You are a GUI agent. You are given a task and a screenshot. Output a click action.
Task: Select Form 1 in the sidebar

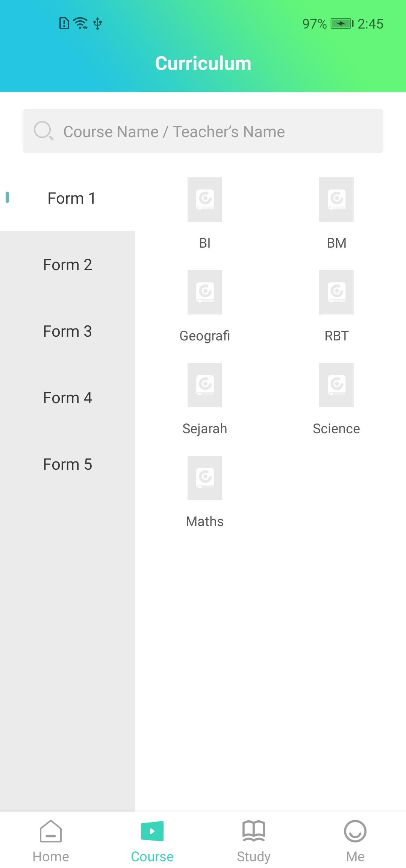(71, 198)
